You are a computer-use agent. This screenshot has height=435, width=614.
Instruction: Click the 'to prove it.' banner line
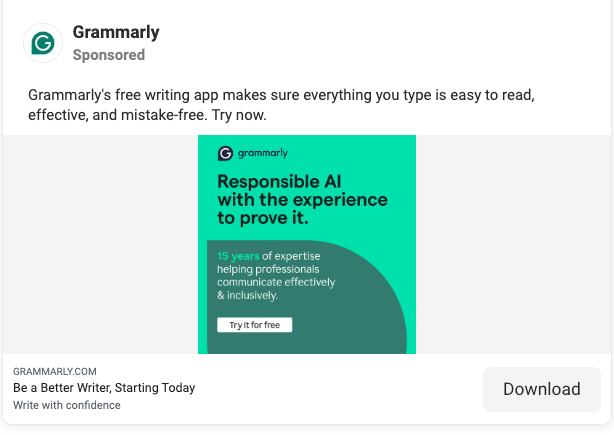(x=263, y=218)
